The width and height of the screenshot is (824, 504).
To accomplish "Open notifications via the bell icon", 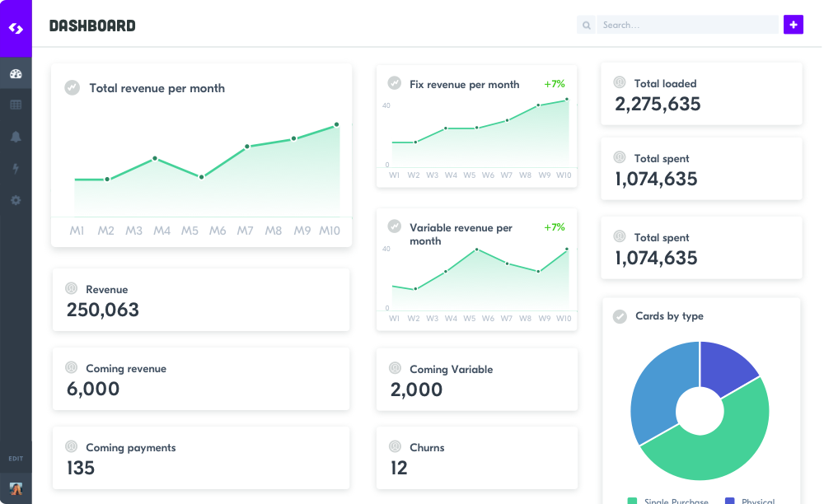I will [x=16, y=137].
